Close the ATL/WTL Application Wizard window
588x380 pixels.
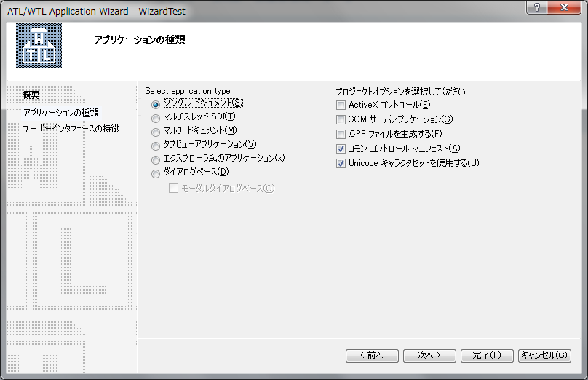(564, 7)
